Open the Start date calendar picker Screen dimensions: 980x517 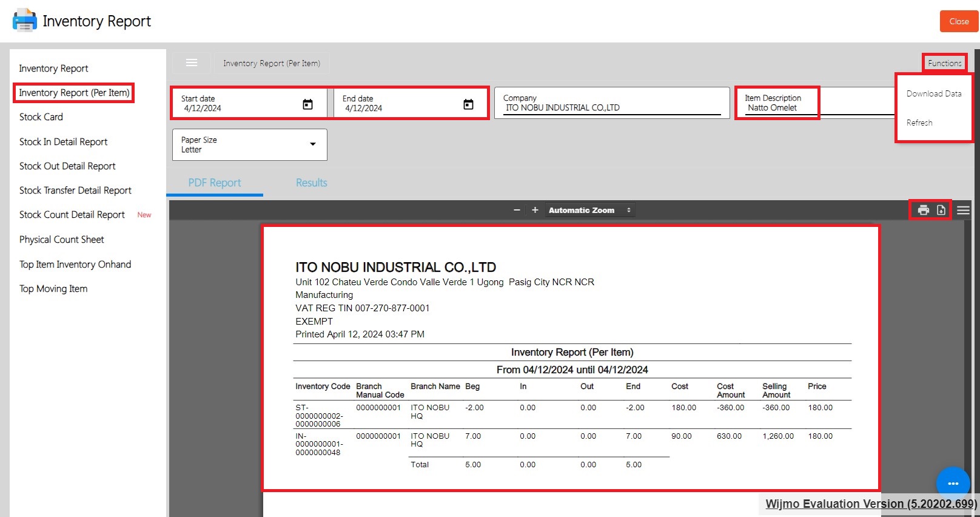(307, 104)
